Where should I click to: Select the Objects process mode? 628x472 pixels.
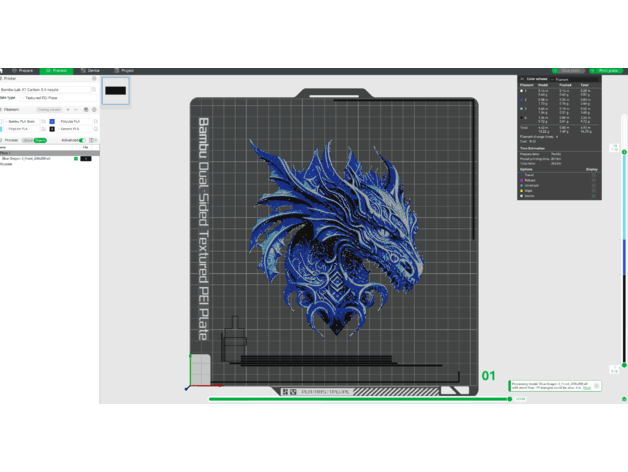[40, 140]
